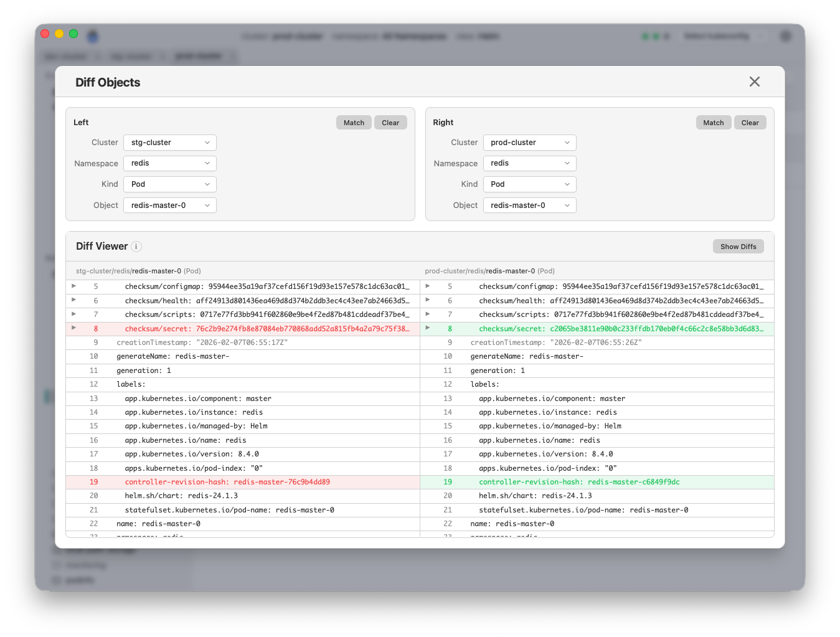Click Match in the Left panel

click(353, 122)
